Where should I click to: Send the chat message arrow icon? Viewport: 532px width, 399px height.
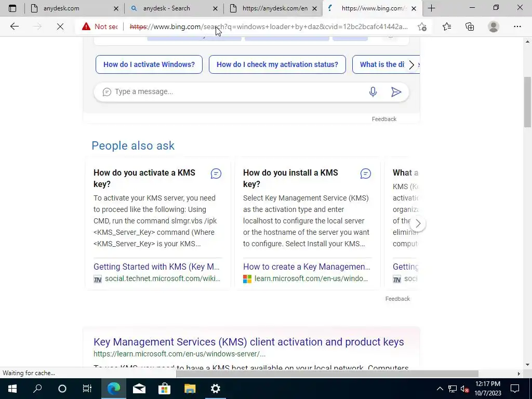[x=396, y=91]
